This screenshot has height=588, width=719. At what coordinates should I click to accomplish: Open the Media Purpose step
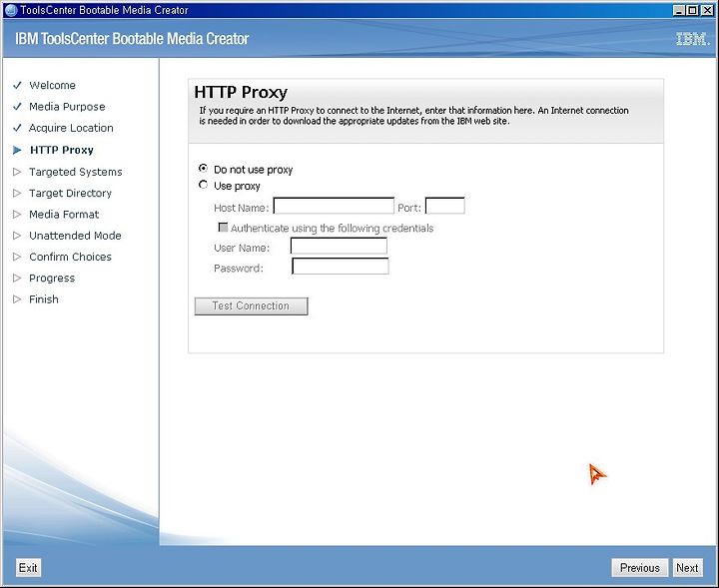click(x=67, y=107)
